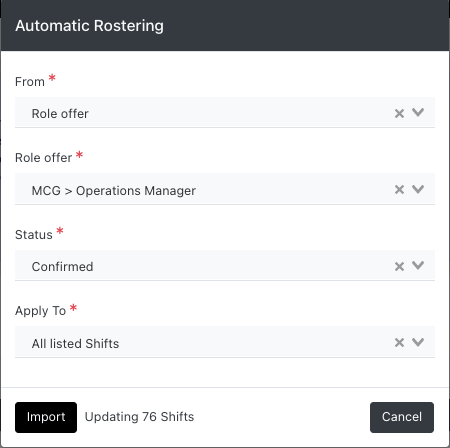This screenshot has height=448, width=450.
Task: Clear the All listed Shifts selection
Action: pyautogui.click(x=399, y=342)
